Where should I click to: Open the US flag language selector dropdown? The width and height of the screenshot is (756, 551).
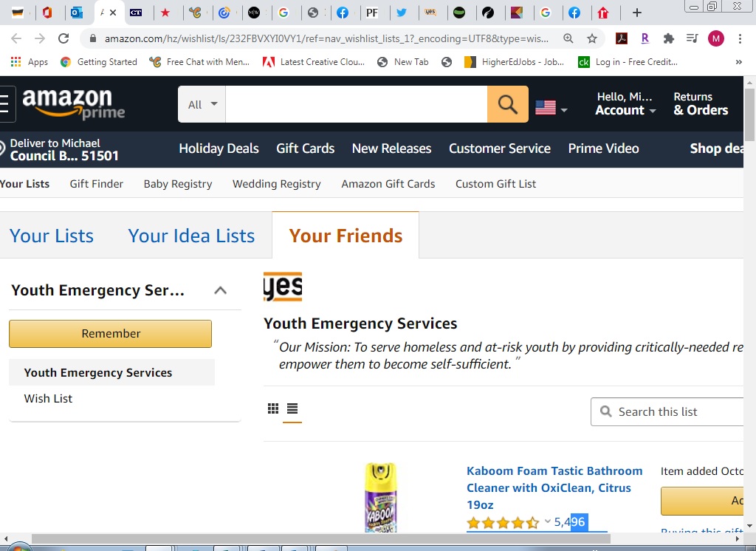(551, 107)
